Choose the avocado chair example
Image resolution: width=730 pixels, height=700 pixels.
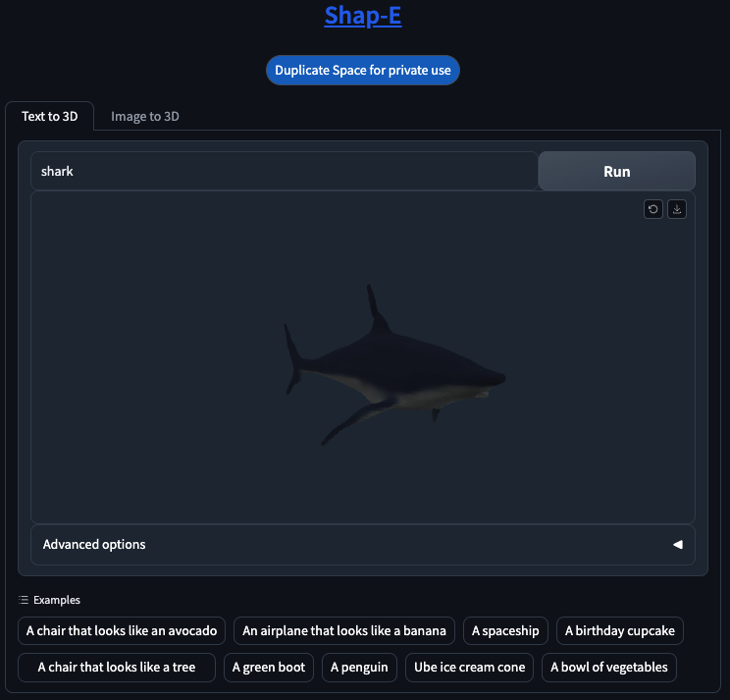pos(122,630)
